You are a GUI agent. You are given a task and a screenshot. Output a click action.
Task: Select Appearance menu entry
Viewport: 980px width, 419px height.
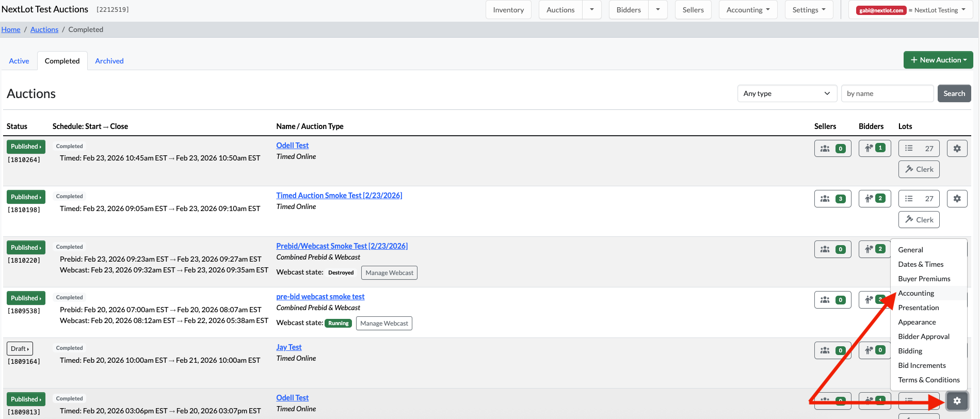929,322
